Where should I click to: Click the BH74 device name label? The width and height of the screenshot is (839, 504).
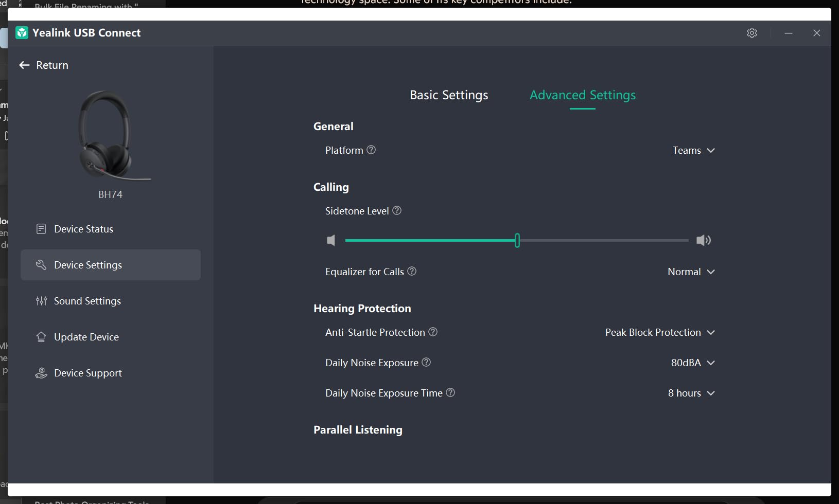110,194
